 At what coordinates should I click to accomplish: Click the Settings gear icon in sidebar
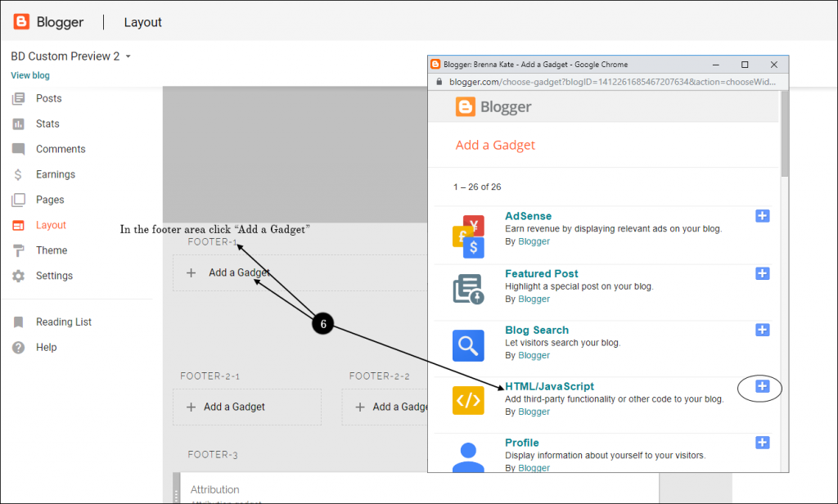(19, 276)
